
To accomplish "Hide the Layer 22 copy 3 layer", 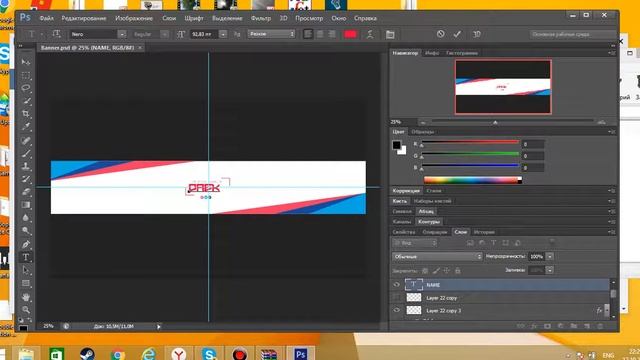I will pyautogui.click(x=396, y=310).
